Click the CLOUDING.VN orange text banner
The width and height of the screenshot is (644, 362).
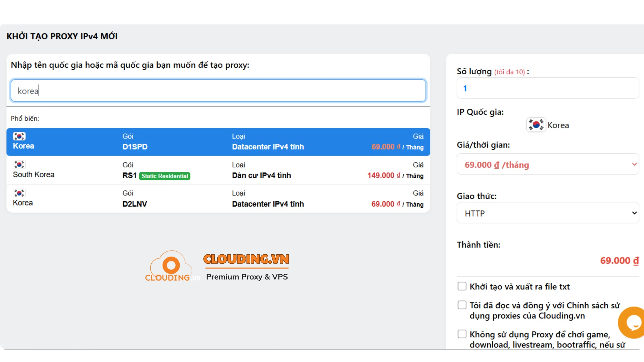pos(246,259)
